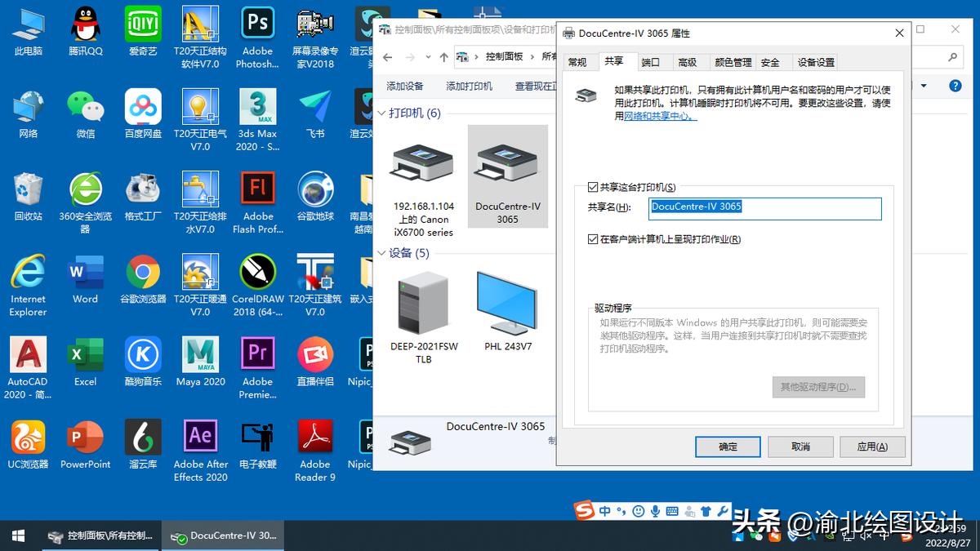Viewport: 980px width, 551px height.
Task: Toggle 在客户端计算机上呈现打印作业 checkbox
Action: pyautogui.click(x=590, y=238)
